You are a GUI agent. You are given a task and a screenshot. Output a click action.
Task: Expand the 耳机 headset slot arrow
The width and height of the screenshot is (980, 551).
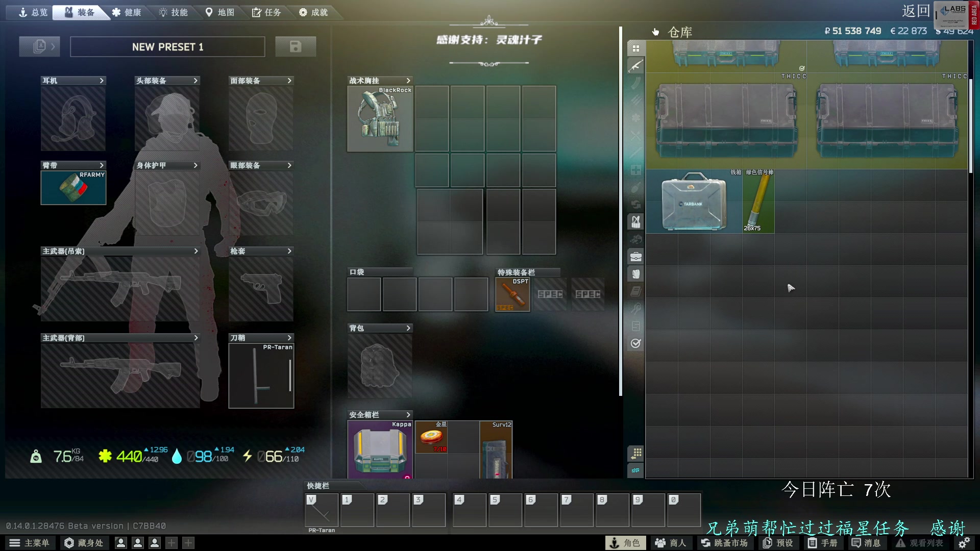click(x=102, y=81)
